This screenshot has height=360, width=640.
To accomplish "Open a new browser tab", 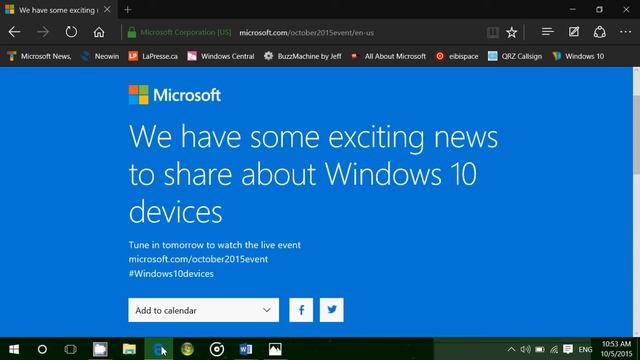I will 128,9.
